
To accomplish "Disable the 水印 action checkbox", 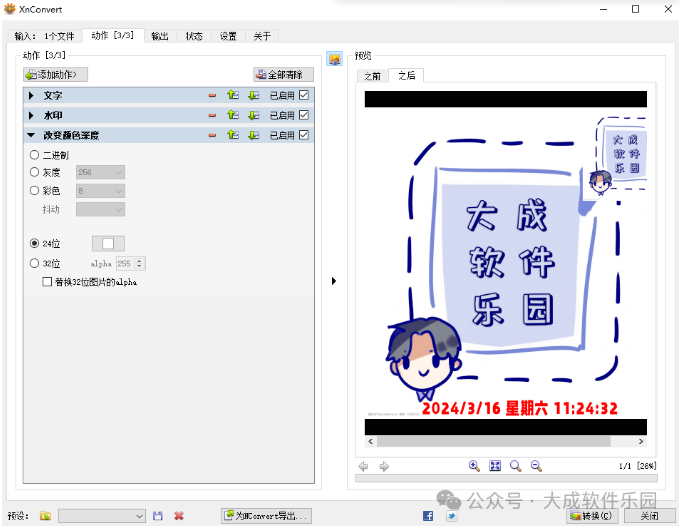I will point(304,115).
